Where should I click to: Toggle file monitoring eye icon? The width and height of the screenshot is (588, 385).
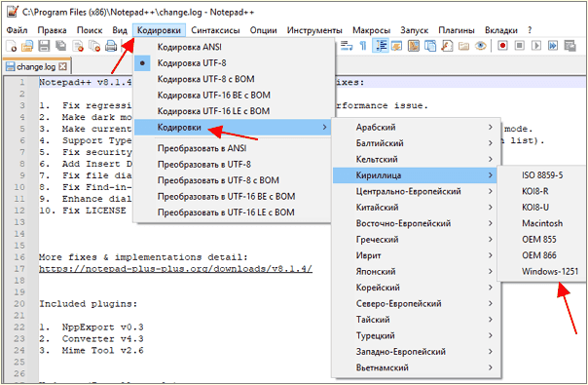point(480,46)
